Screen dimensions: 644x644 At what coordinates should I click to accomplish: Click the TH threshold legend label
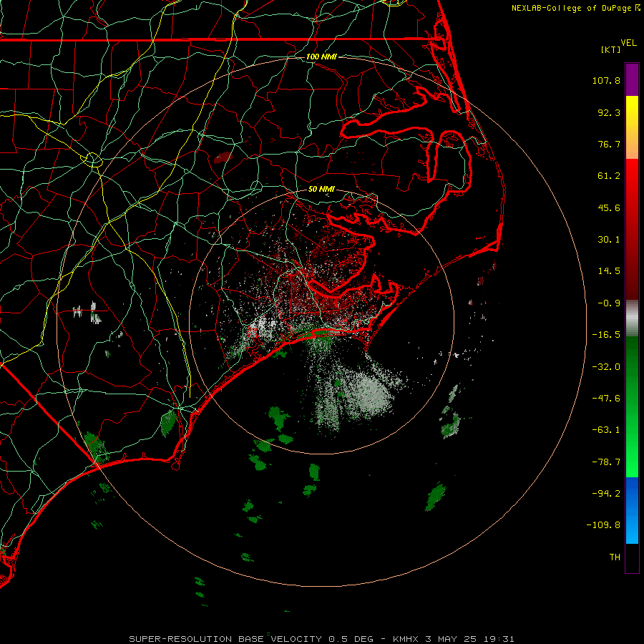pos(615,557)
